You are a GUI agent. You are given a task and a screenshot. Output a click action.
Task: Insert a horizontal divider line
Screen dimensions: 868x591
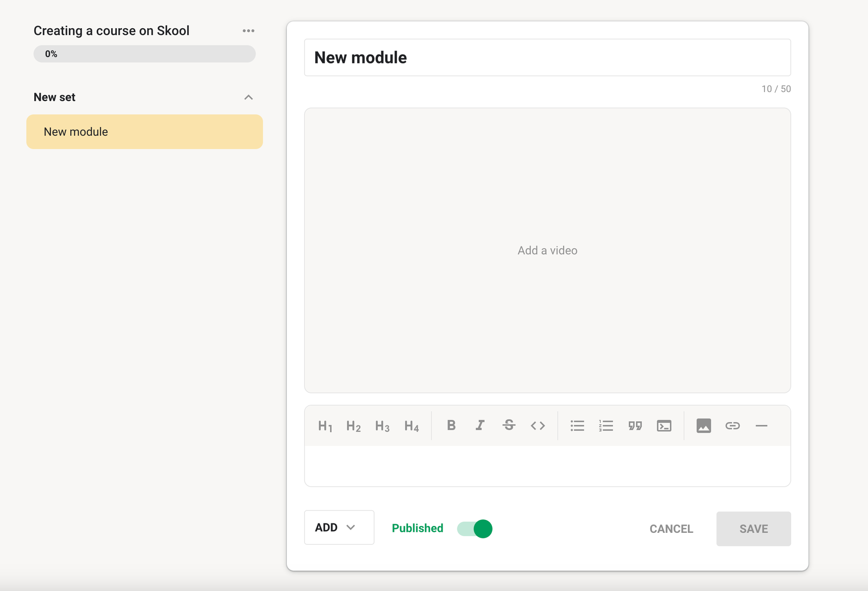click(x=761, y=426)
